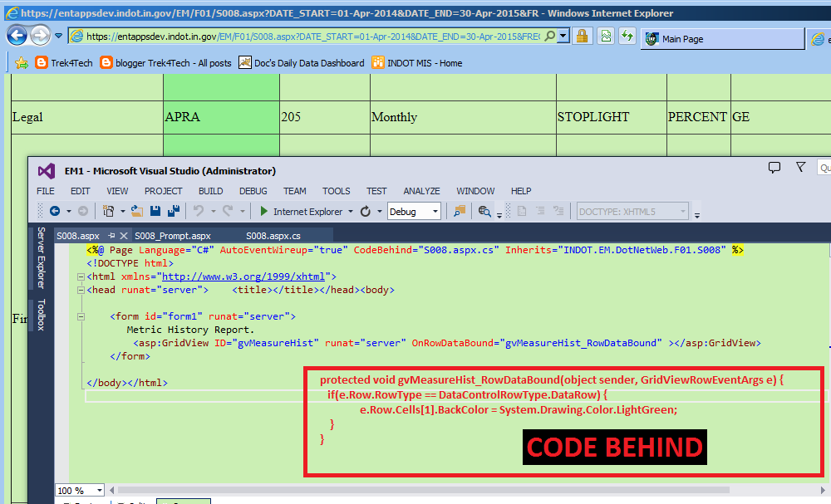The width and height of the screenshot is (831, 504).
Task: Expand the browser target dropdown arrow
Action: (351, 211)
